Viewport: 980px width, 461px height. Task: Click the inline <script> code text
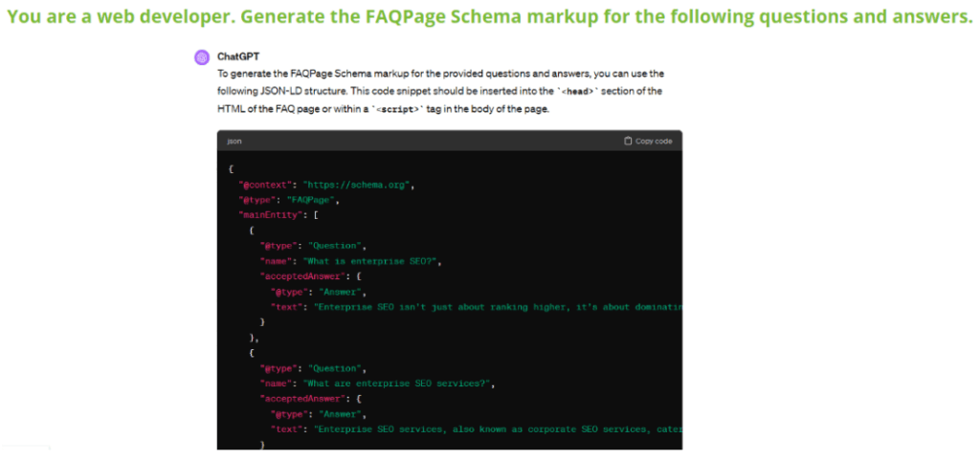coord(398,109)
